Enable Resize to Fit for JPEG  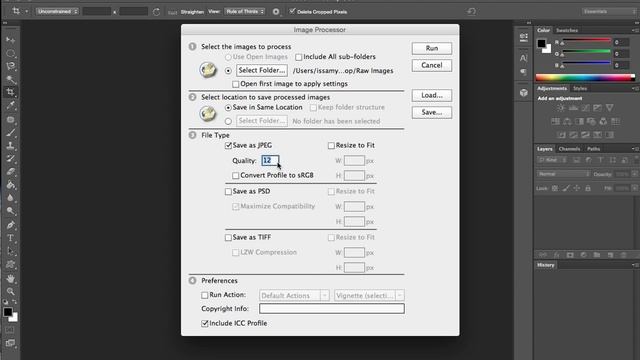point(331,145)
